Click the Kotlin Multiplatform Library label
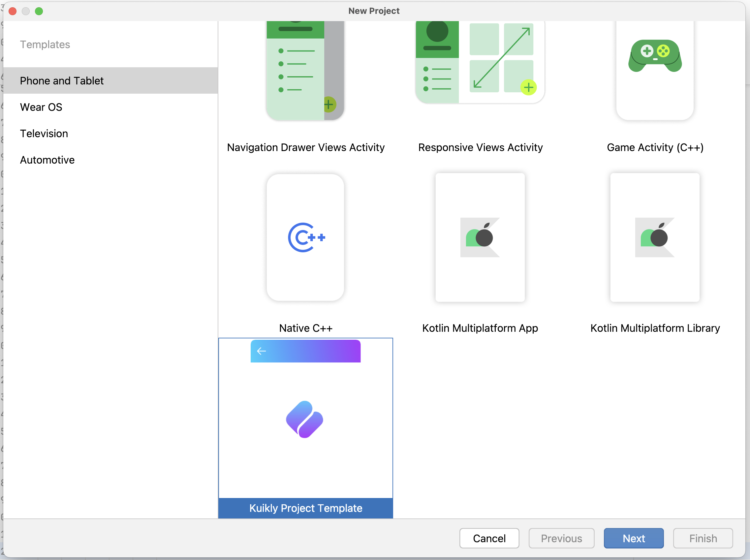Image resolution: width=750 pixels, height=560 pixels. [x=655, y=328]
